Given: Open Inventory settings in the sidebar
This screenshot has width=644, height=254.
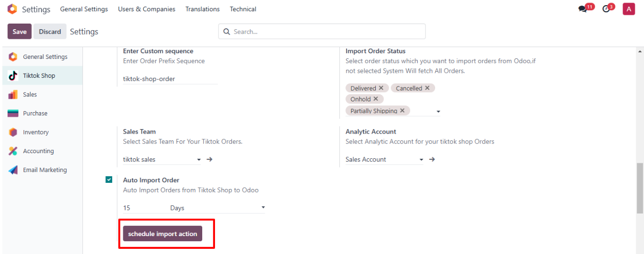Looking at the screenshot, I should 35,132.
